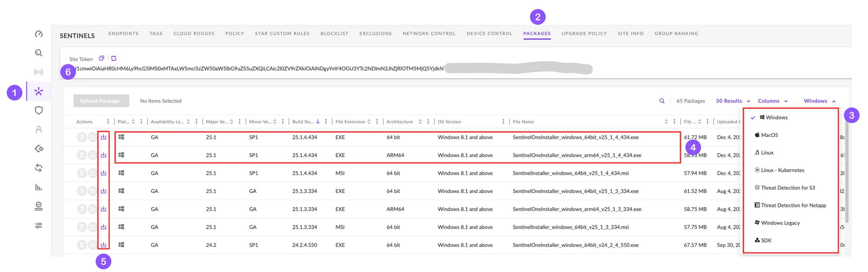Viewport: 868px width, 272px height.
Task: Switch to the Blocklist tab
Action: click(x=334, y=33)
